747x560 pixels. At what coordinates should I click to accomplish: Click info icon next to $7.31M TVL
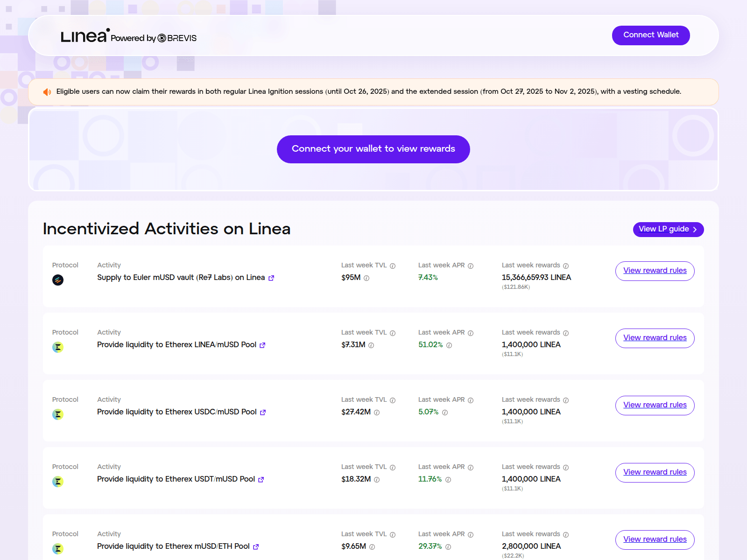371,345
